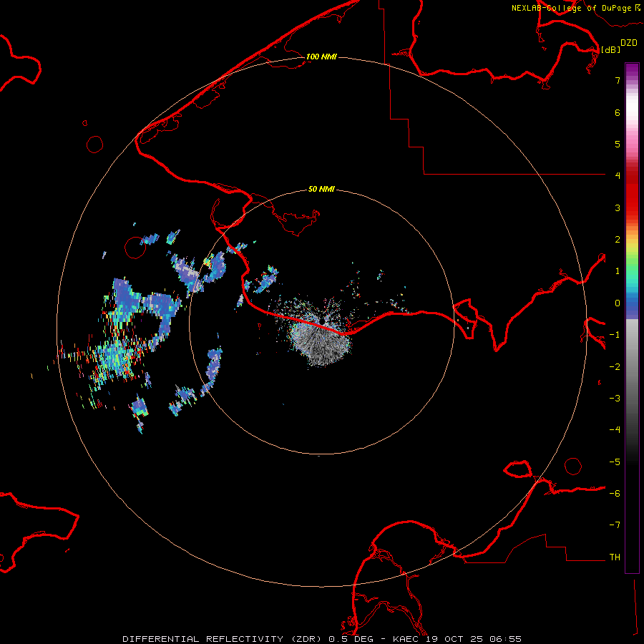644x644 pixels.
Task: Click the 1 value on color scale
Action: click(x=618, y=271)
